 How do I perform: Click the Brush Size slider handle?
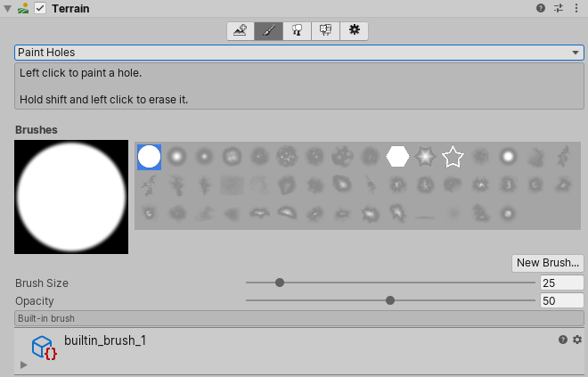(x=280, y=283)
